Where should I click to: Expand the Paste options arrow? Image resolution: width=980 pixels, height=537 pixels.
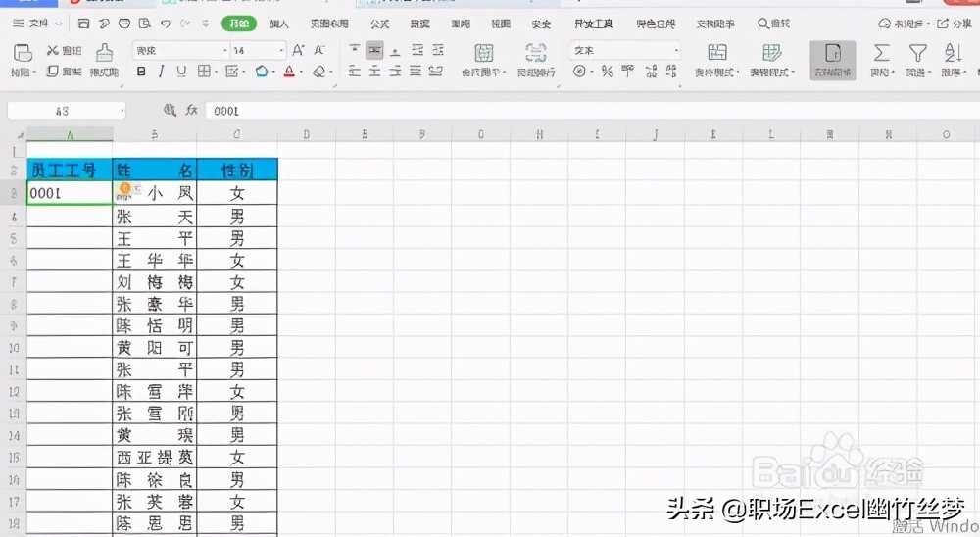click(x=33, y=73)
